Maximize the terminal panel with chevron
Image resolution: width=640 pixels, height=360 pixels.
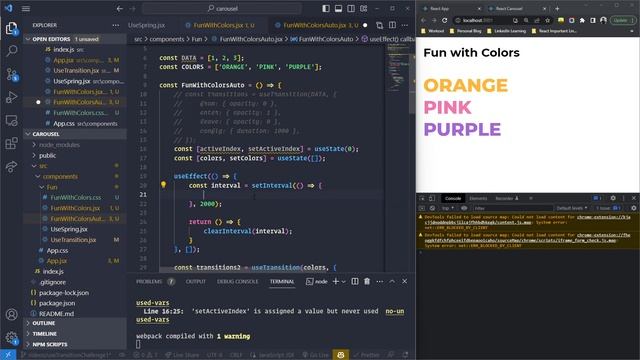[x=392, y=281]
